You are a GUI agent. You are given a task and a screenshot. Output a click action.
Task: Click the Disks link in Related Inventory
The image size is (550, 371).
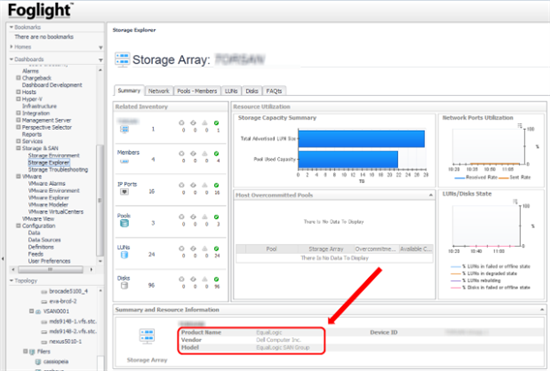(x=123, y=278)
